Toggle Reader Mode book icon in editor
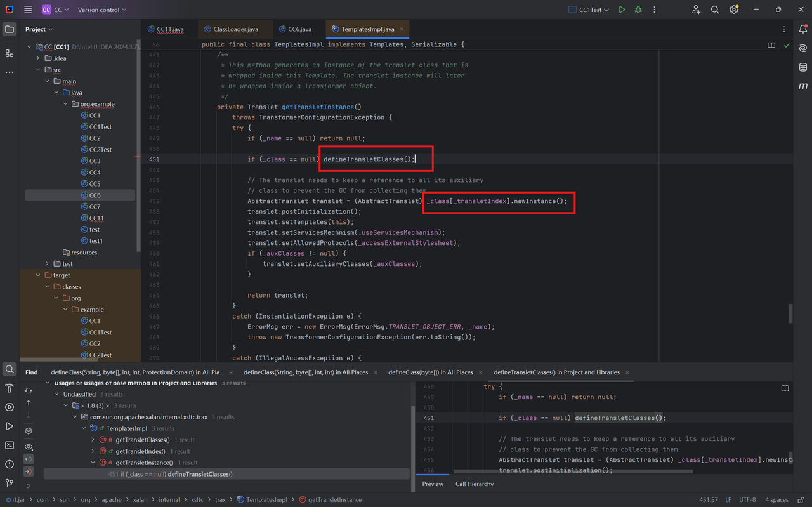The width and height of the screenshot is (812, 507). (771, 45)
